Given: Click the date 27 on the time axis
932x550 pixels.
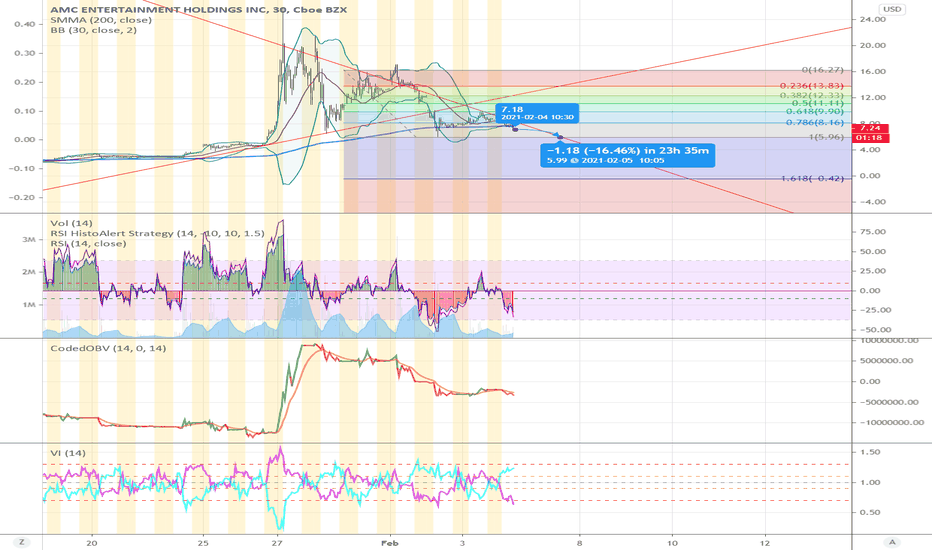Looking at the screenshot, I should (276, 543).
